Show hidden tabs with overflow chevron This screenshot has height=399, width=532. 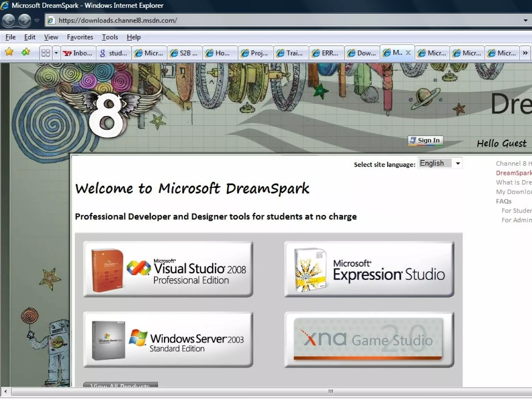point(525,53)
